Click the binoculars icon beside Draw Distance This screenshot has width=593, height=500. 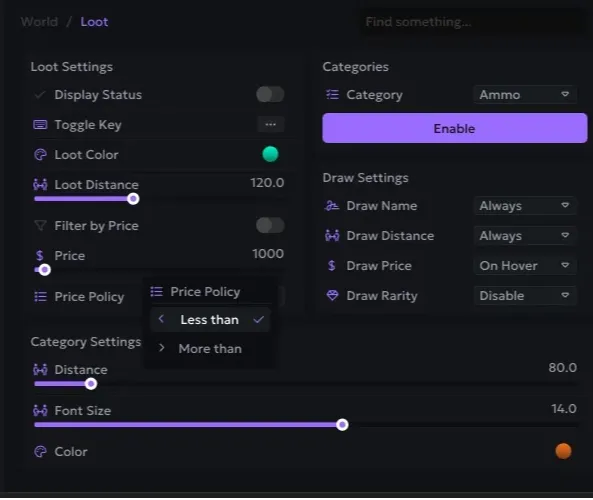point(332,236)
